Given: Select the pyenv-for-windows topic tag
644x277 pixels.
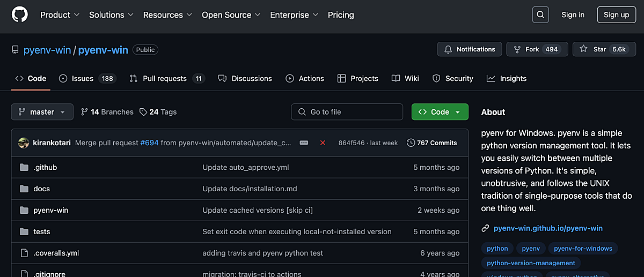Looking at the screenshot, I should pyautogui.click(x=583, y=249).
